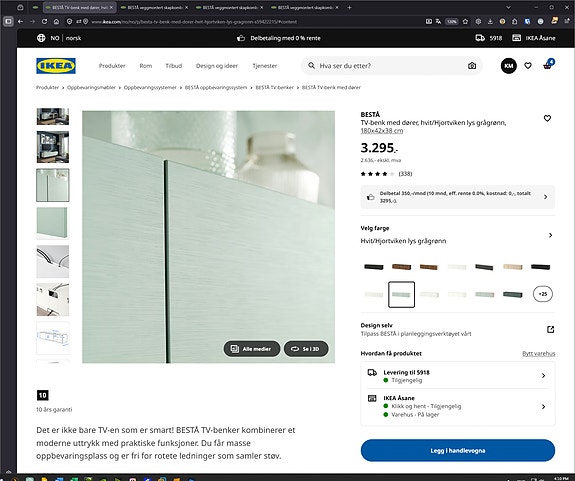The image size is (575, 481).
Task: Click the 10 års garanti badge
Action: [43, 395]
